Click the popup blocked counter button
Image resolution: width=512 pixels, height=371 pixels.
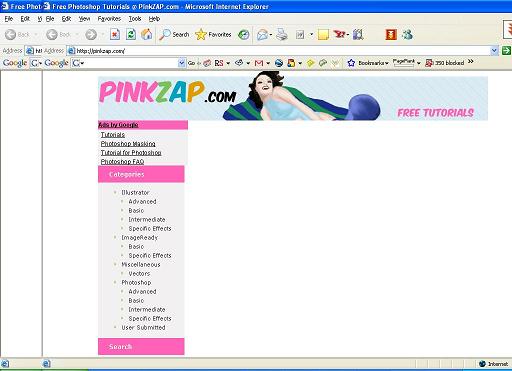(x=444, y=63)
